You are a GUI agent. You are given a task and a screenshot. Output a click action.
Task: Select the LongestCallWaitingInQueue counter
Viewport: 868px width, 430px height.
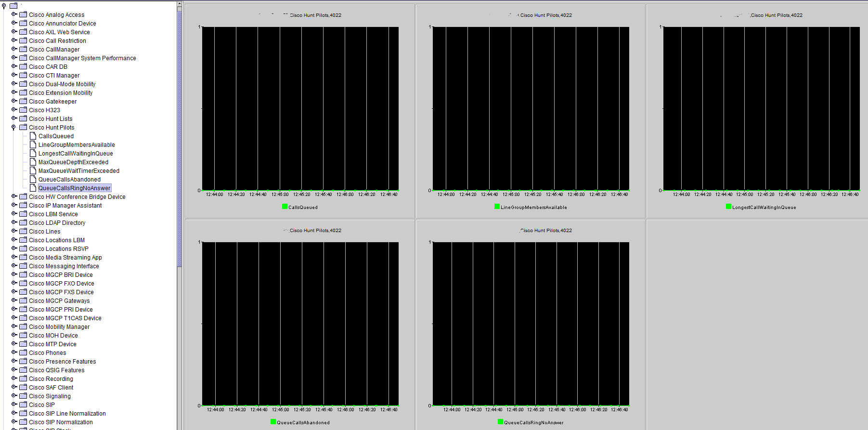pos(76,154)
